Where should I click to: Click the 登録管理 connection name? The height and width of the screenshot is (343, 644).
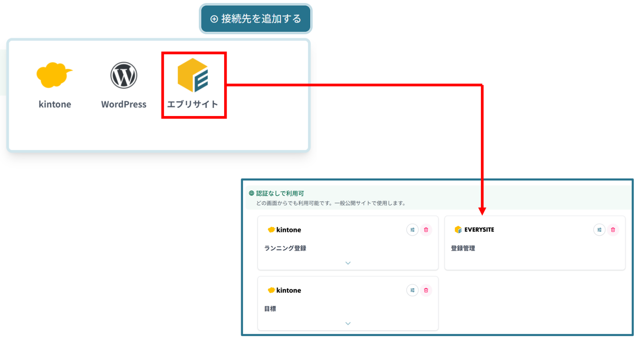click(x=463, y=248)
